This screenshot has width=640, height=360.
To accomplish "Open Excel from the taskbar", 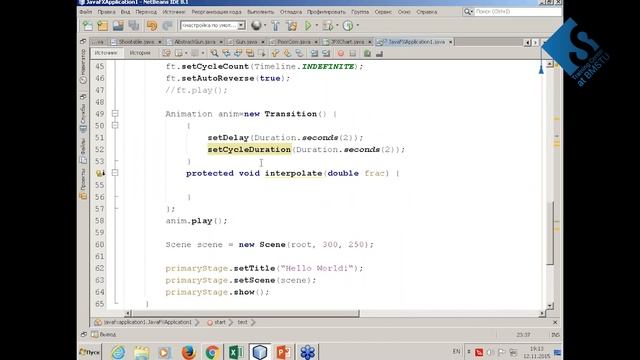I will click(x=236, y=352).
